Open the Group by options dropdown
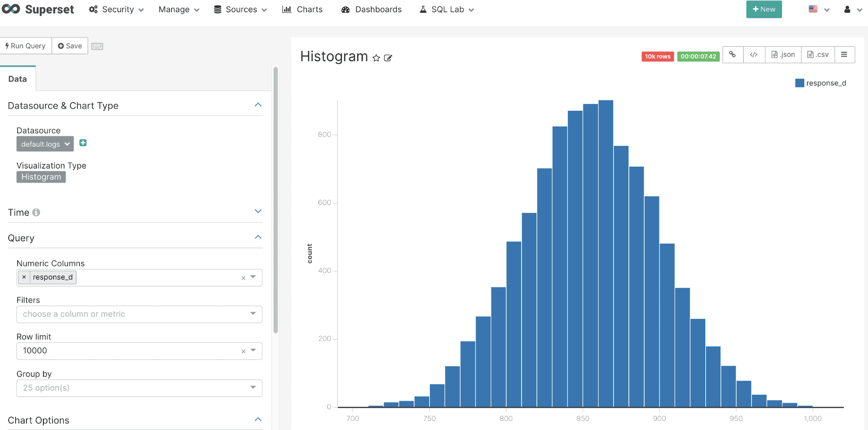 pos(139,388)
